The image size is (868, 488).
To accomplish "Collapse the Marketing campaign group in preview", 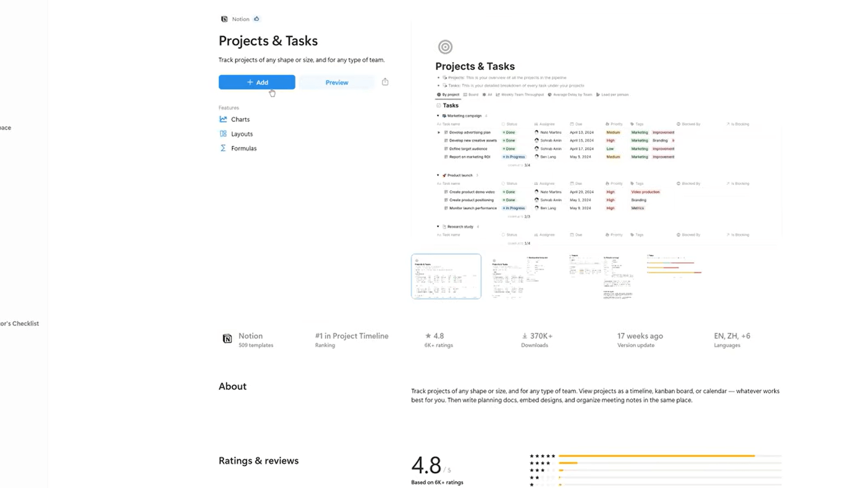I will coord(438,116).
